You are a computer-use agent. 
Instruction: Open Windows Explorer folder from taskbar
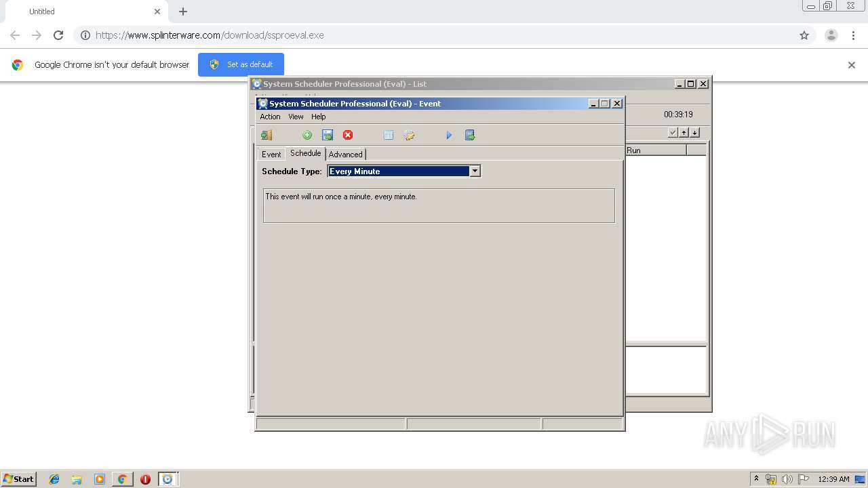tap(77, 479)
